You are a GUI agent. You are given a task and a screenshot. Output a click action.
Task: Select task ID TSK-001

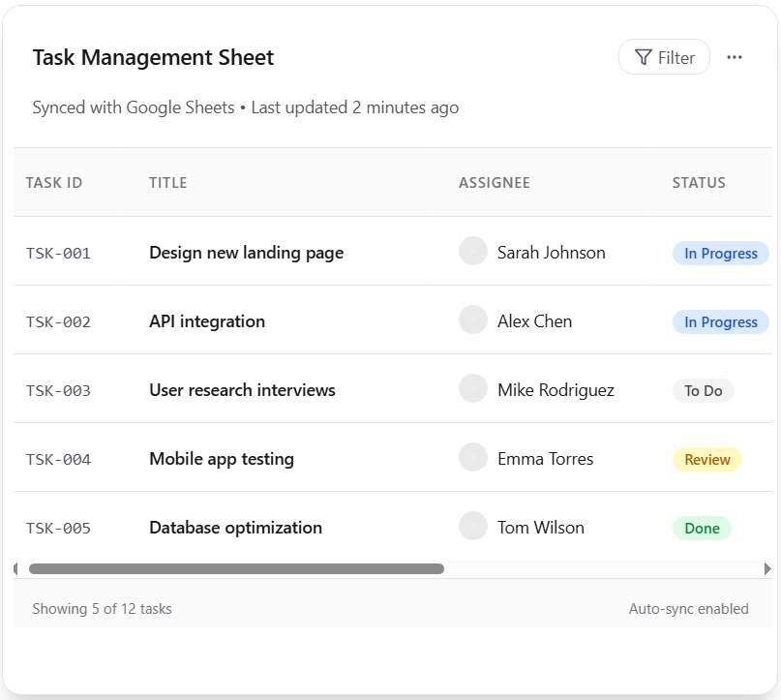(x=58, y=254)
